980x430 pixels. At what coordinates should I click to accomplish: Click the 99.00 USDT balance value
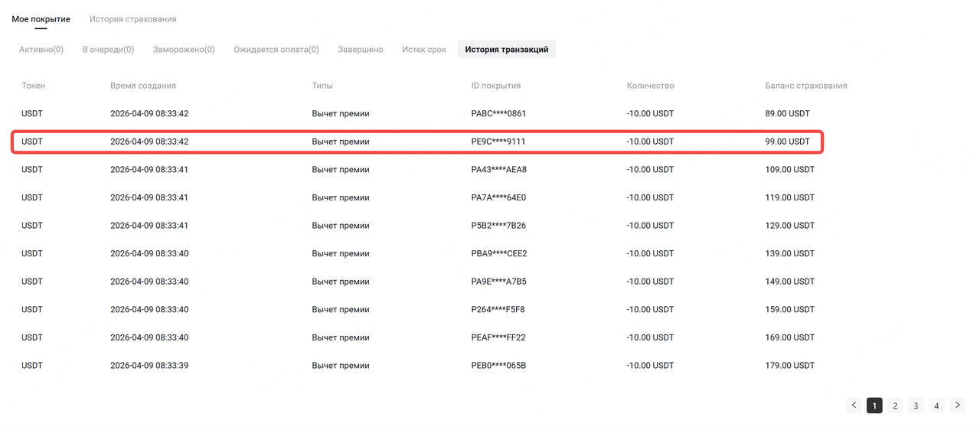point(787,142)
